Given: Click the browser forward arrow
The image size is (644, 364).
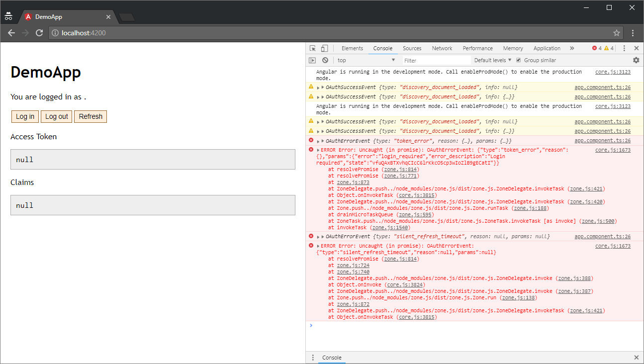Looking at the screenshot, I should point(25,33).
